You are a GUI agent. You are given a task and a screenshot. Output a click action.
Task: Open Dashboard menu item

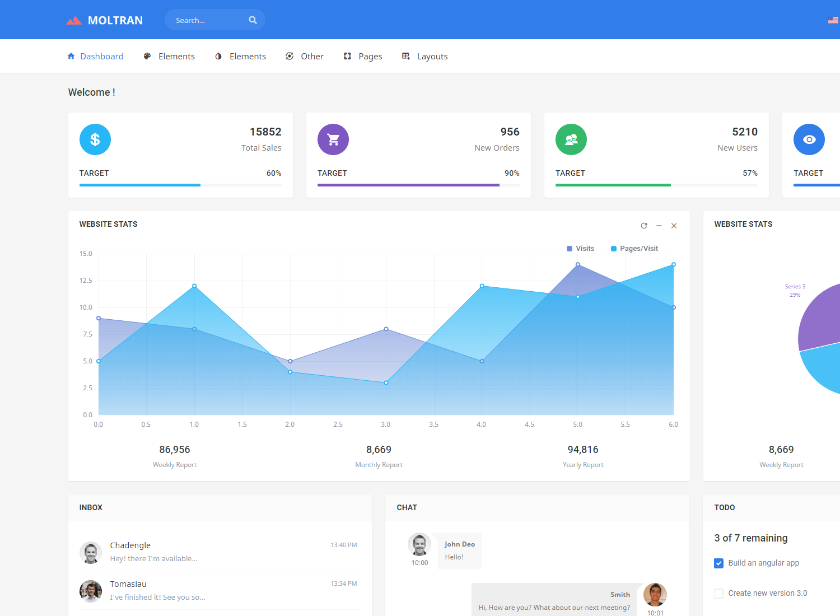tap(96, 56)
